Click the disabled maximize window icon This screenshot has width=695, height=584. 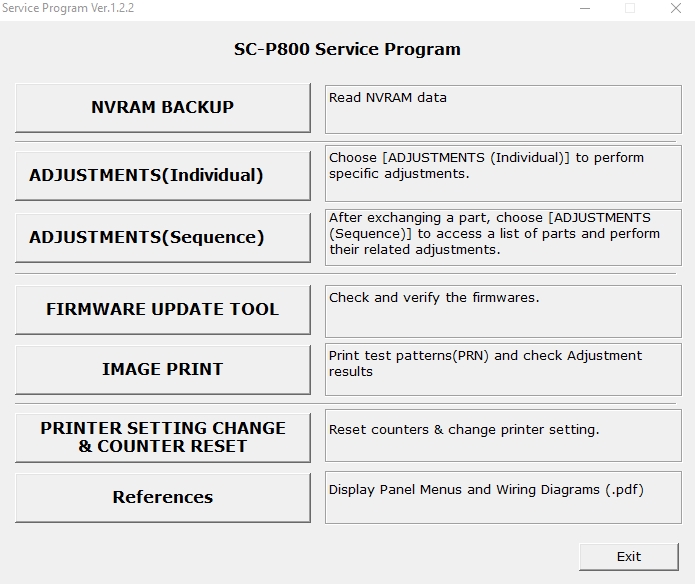click(x=630, y=8)
